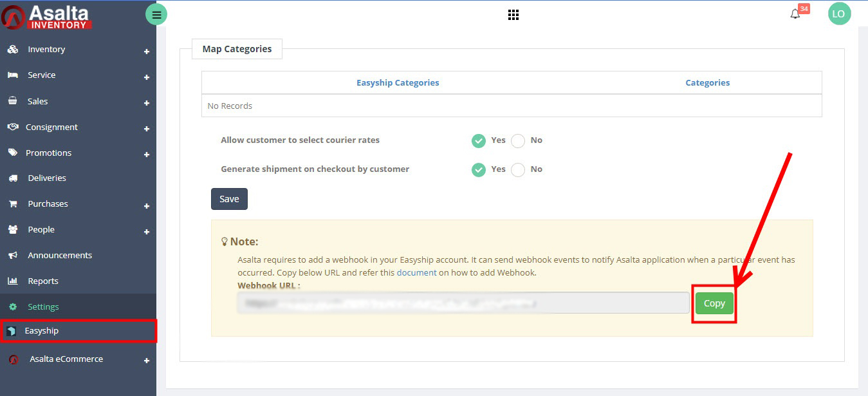Click the green Copy button

coord(714,303)
